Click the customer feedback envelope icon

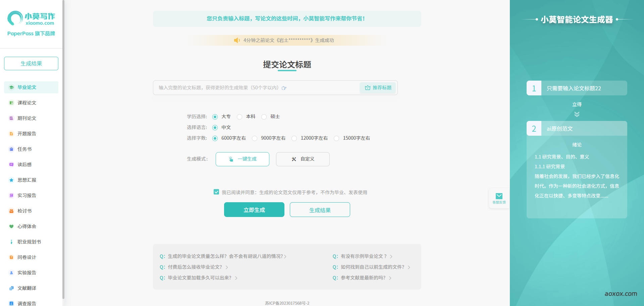tap(499, 196)
